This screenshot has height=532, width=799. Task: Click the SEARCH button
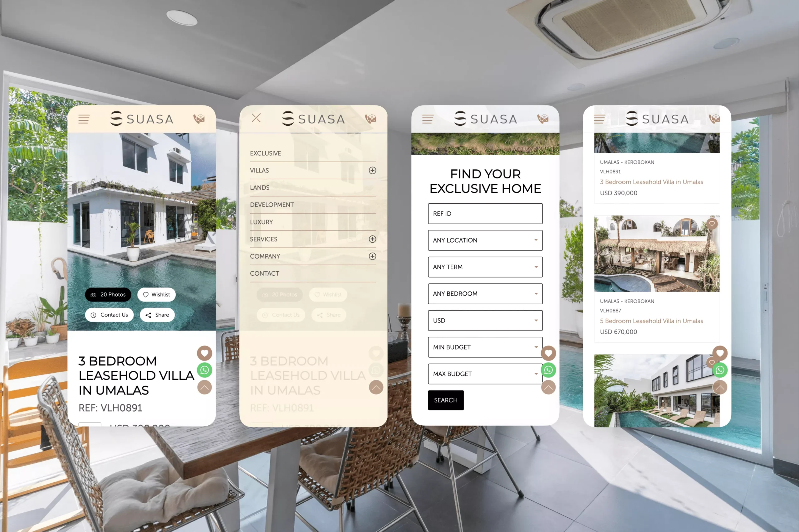click(x=446, y=400)
